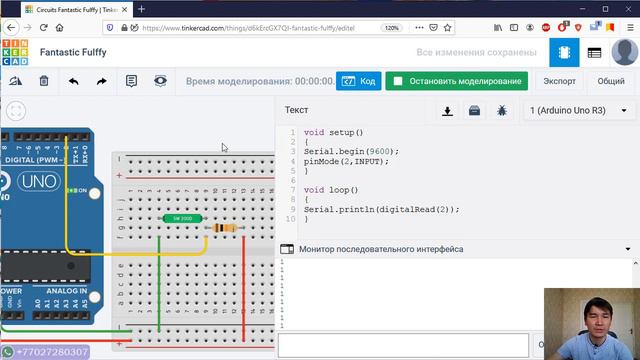Click the void loop() code line
Image resolution: width=640 pixels, height=360 pixels.
pyautogui.click(x=331, y=190)
